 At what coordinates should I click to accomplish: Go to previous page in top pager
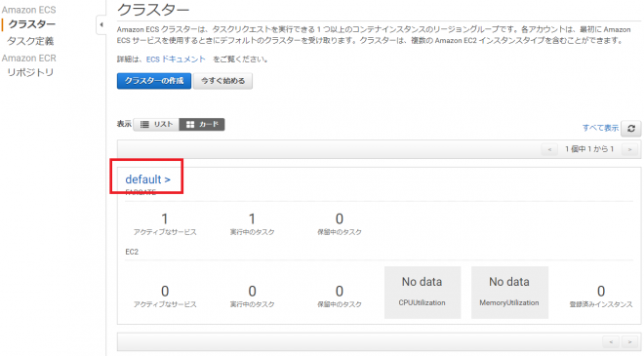pos(549,149)
